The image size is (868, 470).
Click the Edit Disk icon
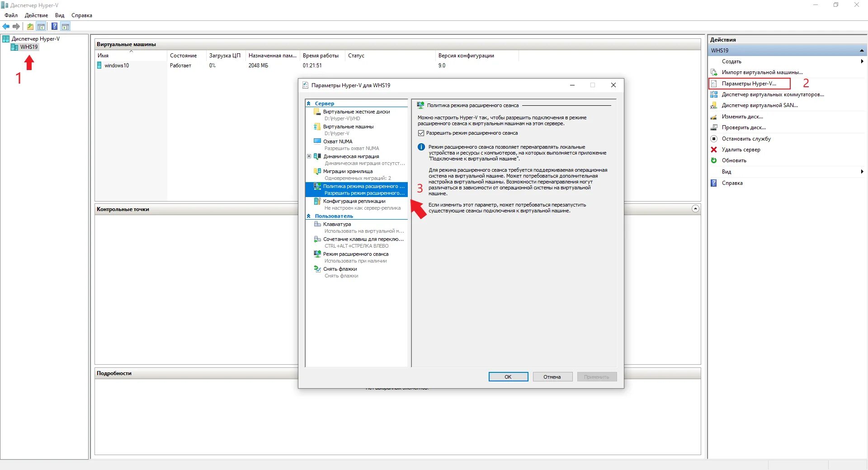(x=714, y=117)
